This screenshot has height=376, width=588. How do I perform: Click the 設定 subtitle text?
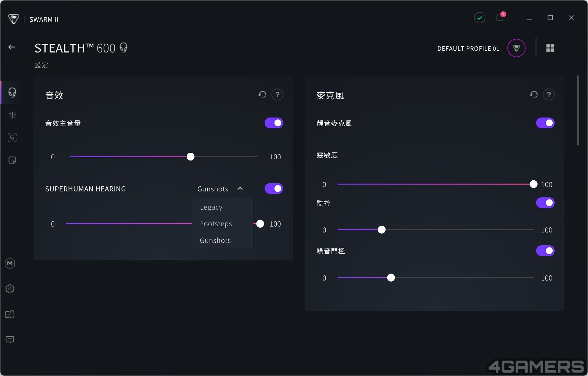pyautogui.click(x=42, y=65)
